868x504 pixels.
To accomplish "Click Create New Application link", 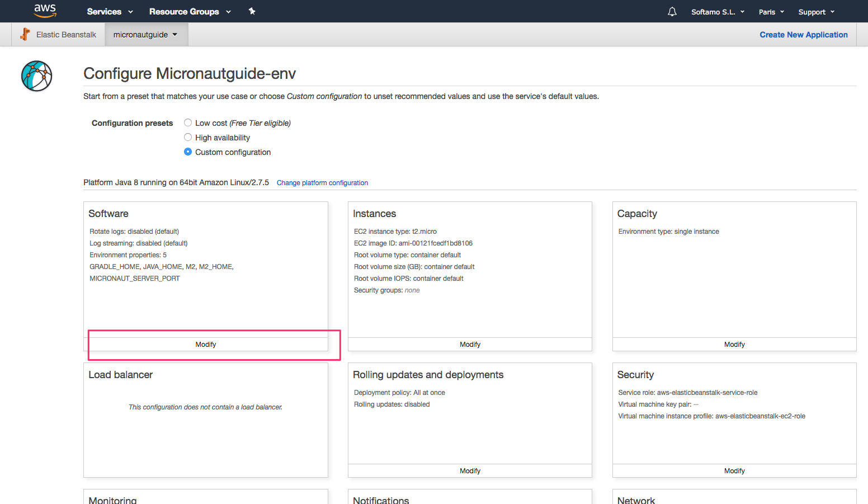I will 803,35.
